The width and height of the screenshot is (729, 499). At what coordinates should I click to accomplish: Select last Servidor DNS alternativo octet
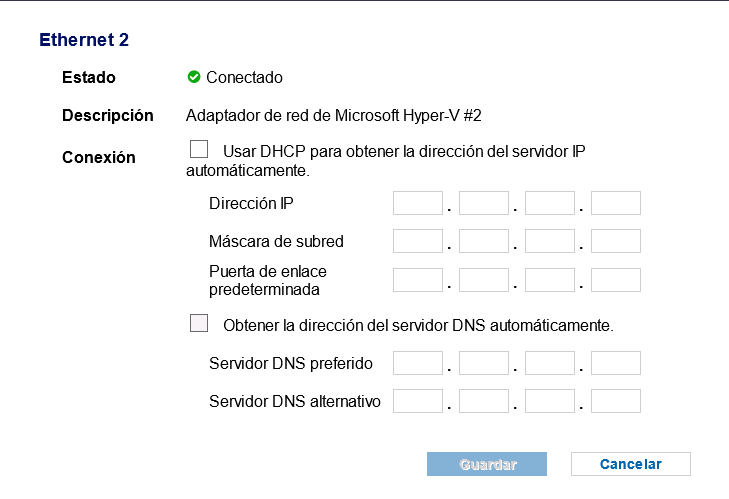coord(616,401)
